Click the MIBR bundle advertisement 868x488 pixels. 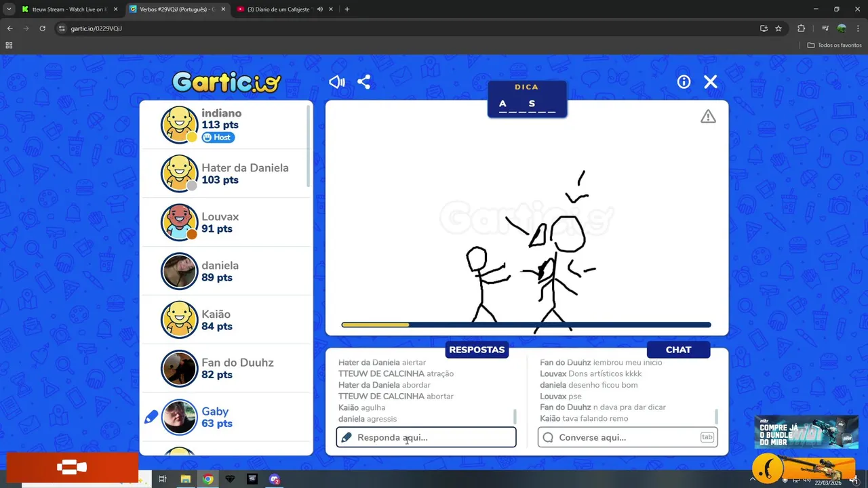[x=806, y=432]
